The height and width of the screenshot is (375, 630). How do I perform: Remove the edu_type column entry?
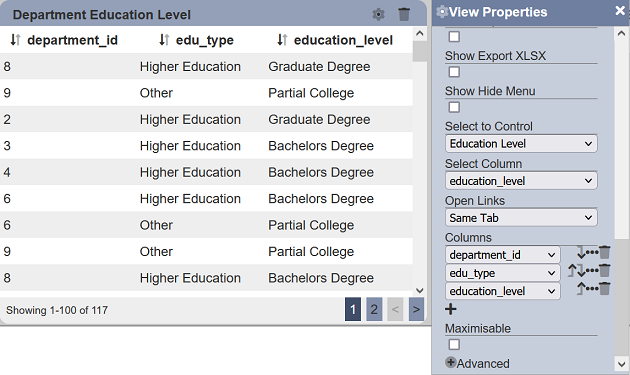click(605, 270)
